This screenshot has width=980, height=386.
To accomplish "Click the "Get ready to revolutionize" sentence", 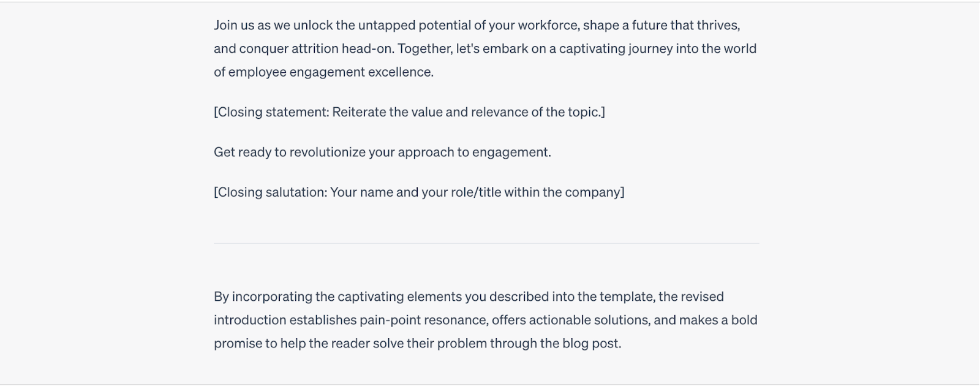I will 382,152.
